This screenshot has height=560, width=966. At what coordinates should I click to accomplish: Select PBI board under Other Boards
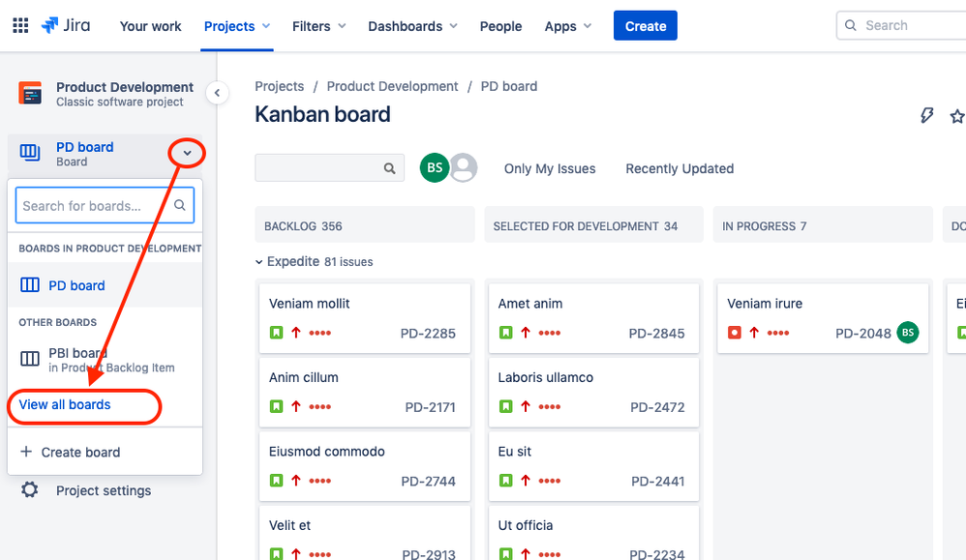click(105, 360)
